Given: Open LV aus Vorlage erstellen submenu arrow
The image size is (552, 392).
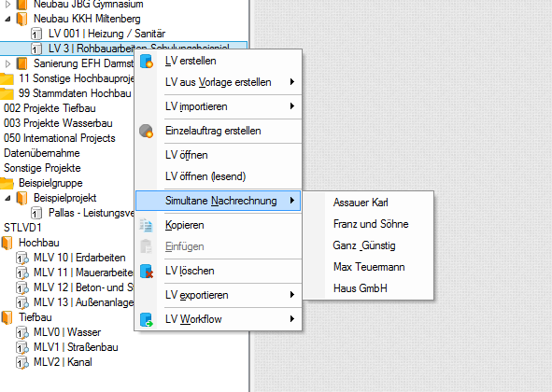Looking at the screenshot, I should coord(291,82).
